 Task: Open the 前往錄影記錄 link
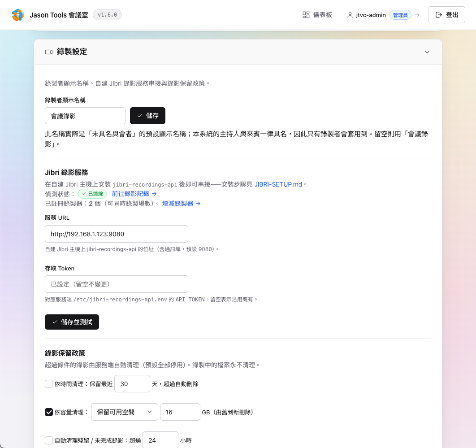(x=134, y=194)
